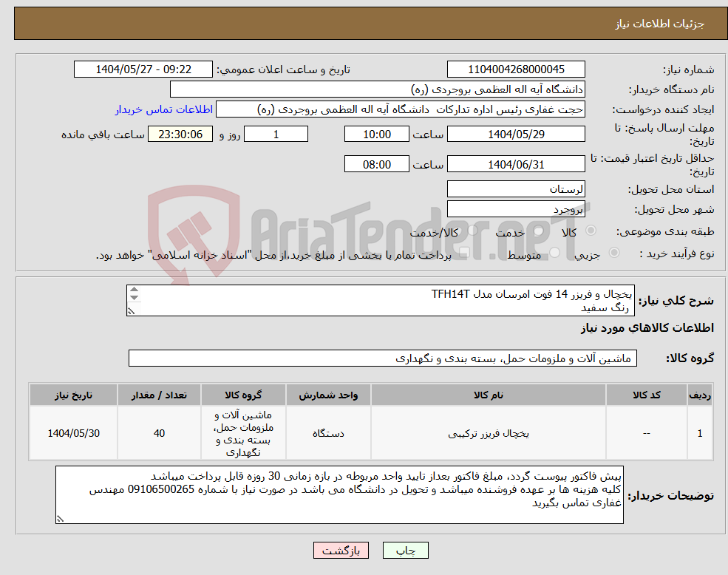Click the ردیف column header
This screenshot has width=728, height=575.
[x=700, y=395]
